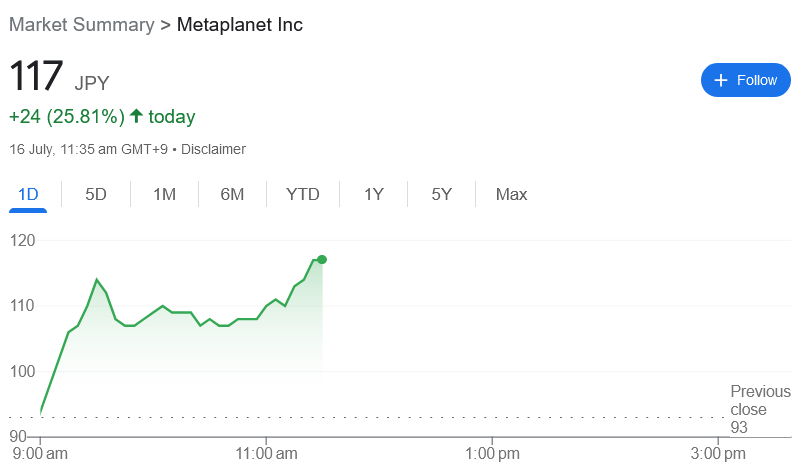Go to Market Summary breadcrumb
The image size is (802, 474).
click(82, 24)
